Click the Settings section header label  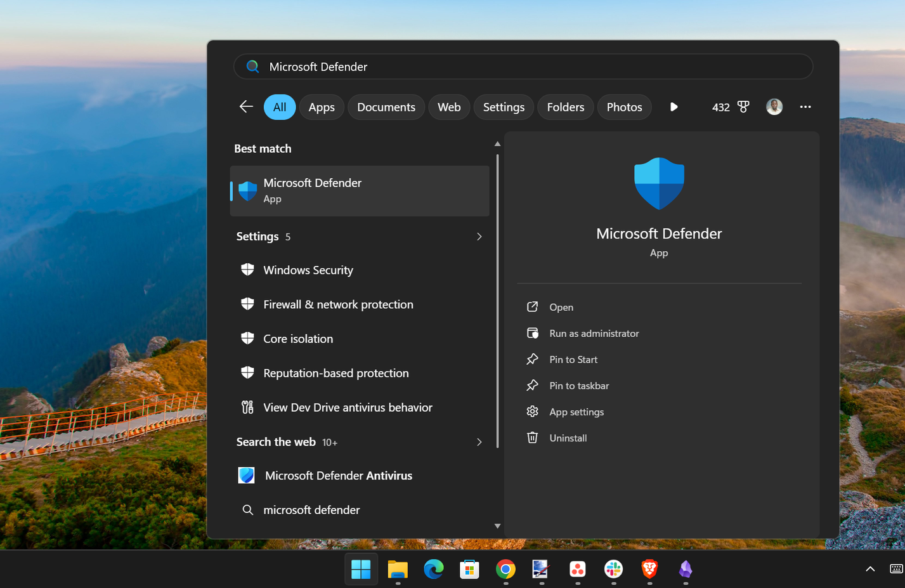pyautogui.click(x=257, y=237)
